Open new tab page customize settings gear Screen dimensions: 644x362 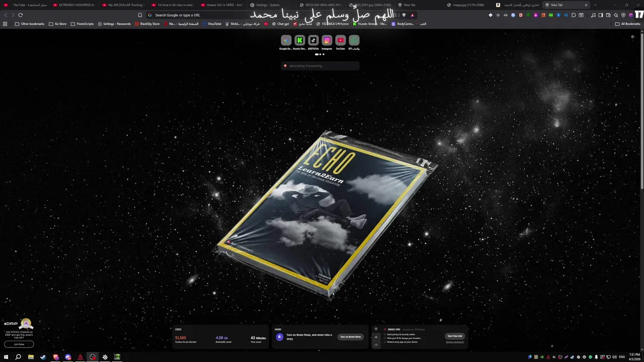tap(632, 37)
